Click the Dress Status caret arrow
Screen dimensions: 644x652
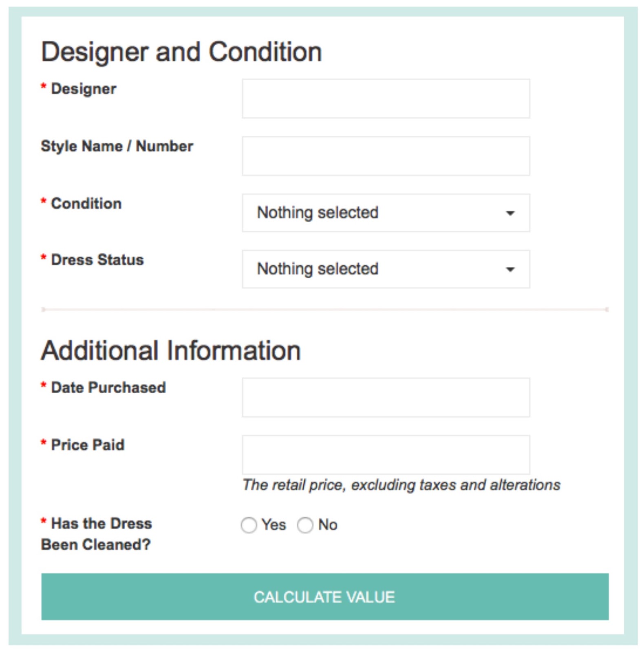(x=510, y=269)
